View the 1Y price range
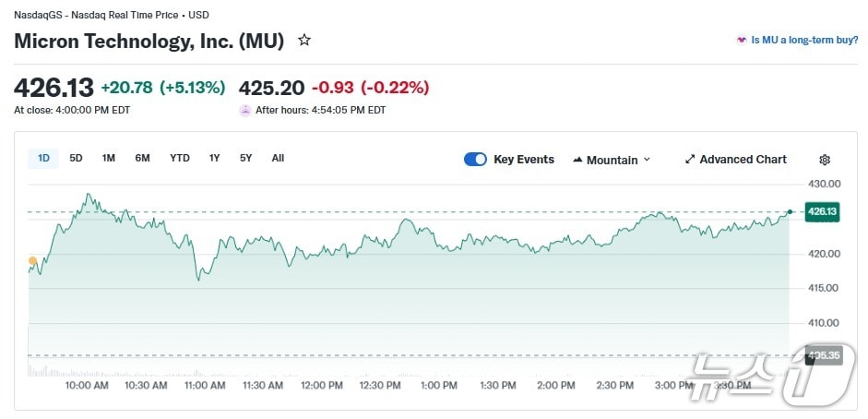Screen dimensions: 868x419 click(x=214, y=158)
